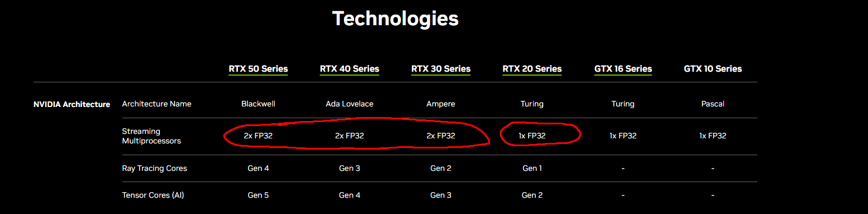Open the RTX 40 Series link
The image size is (868, 214).
point(350,69)
